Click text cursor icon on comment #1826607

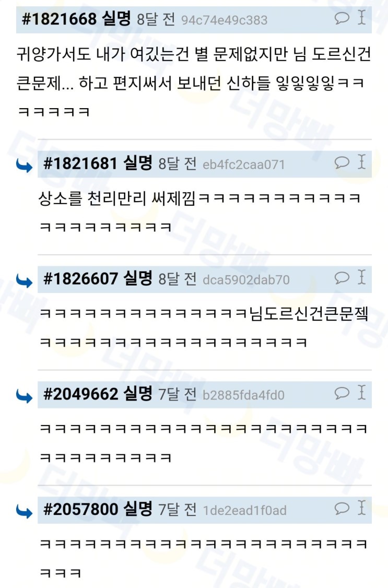click(361, 277)
